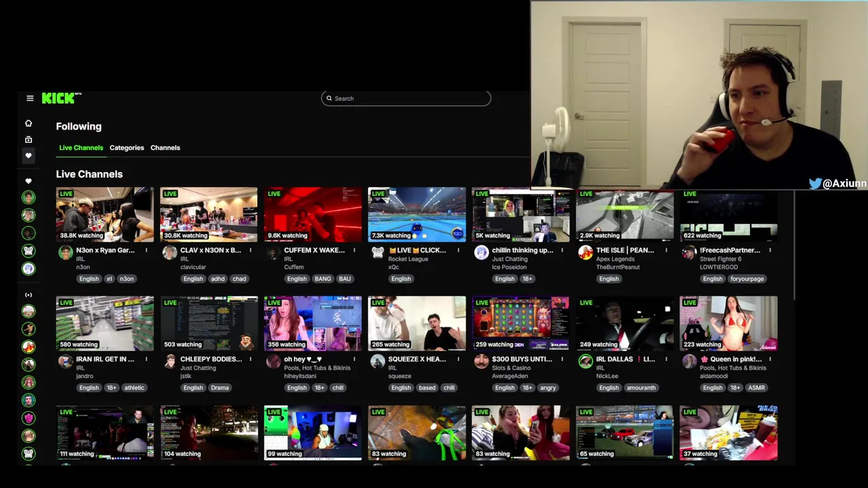The image size is (868, 488).
Task: Open options menu for $300 BUYS UNTI stream
Action: click(561, 359)
